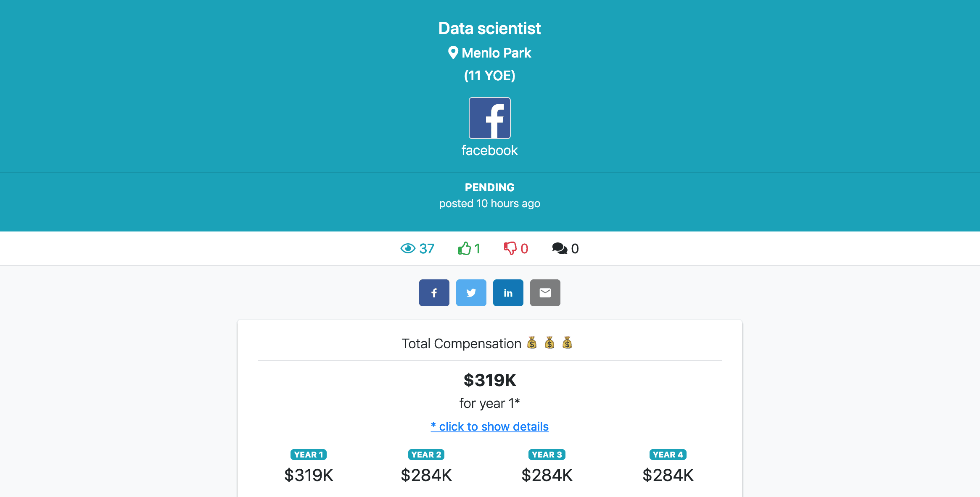This screenshot has height=497, width=980.
Task: Click the Facebook company logo
Action: click(x=490, y=118)
